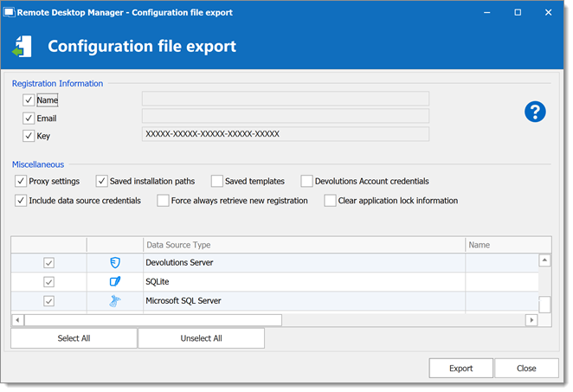The image size is (573, 392).
Task: Click the Unselect All button
Action: [x=202, y=338]
